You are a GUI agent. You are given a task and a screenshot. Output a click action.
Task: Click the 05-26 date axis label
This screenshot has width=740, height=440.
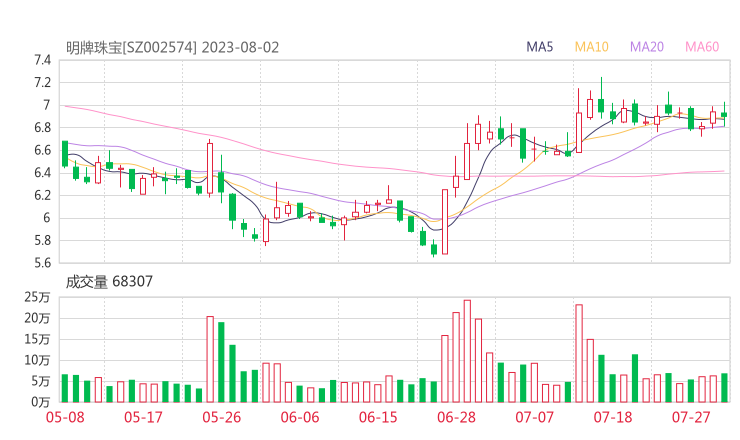tap(221, 417)
